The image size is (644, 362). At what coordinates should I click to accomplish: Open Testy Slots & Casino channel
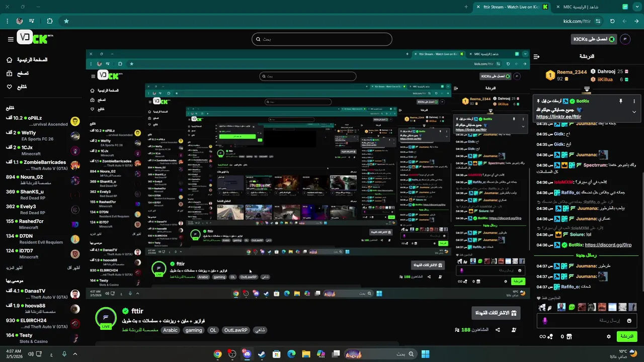[43, 338]
